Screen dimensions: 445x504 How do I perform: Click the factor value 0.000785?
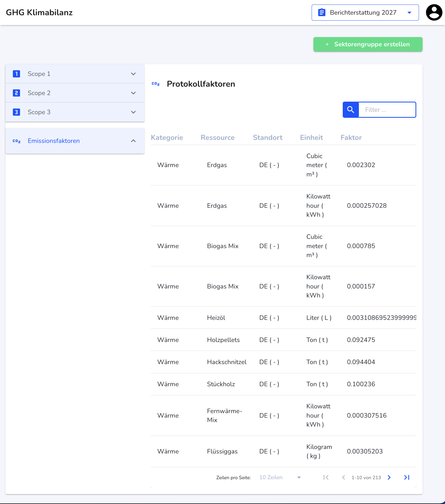point(361,246)
